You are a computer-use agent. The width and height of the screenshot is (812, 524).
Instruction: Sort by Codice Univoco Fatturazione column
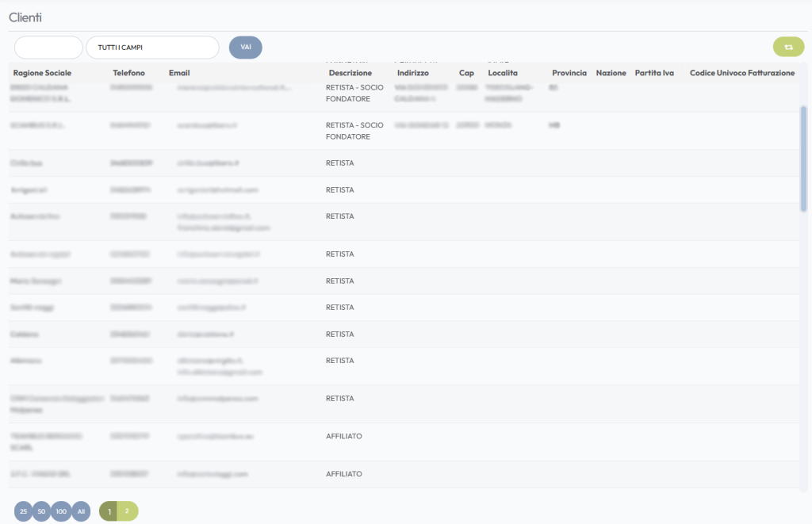(x=741, y=73)
